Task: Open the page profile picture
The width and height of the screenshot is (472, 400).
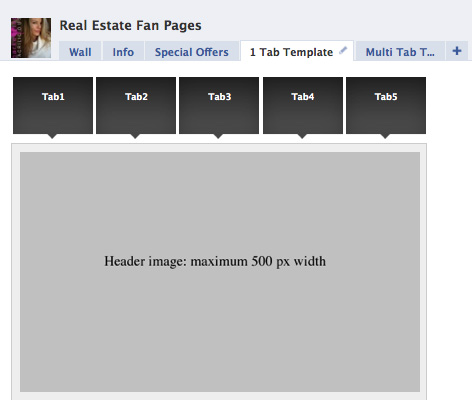Action: [31, 38]
